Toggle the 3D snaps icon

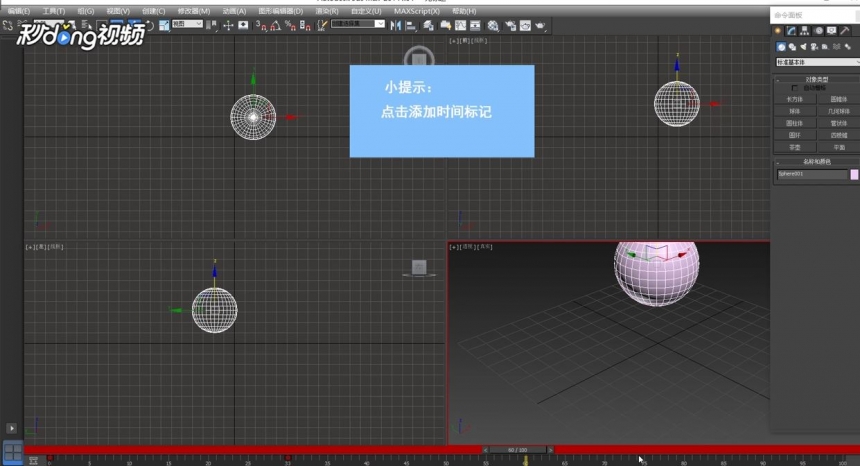[261, 25]
